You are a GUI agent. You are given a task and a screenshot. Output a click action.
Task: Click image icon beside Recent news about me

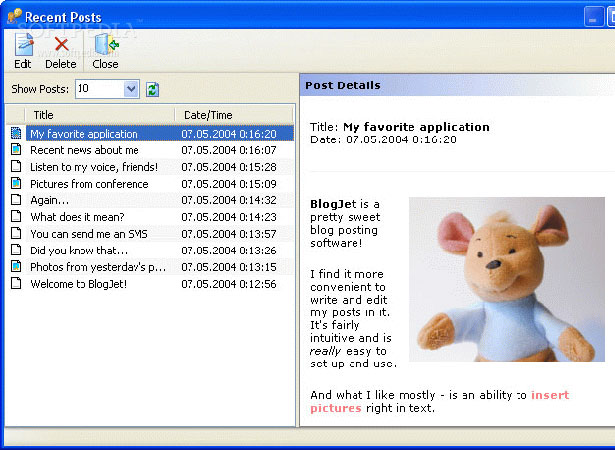pos(16,149)
